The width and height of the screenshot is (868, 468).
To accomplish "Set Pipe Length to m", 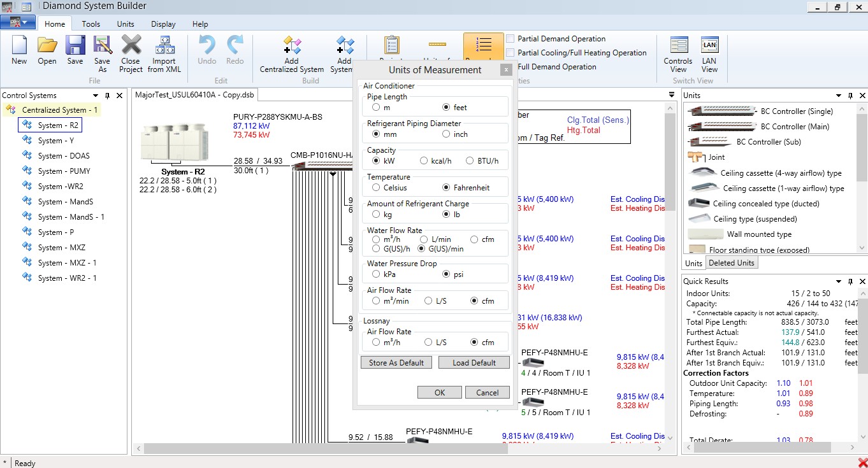I will (x=376, y=108).
